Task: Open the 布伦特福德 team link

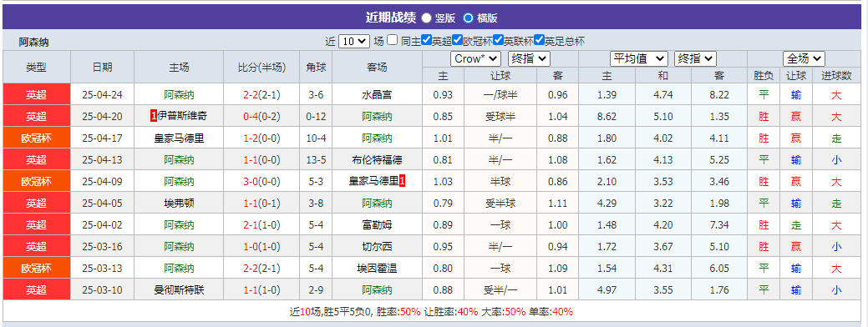Action: [x=377, y=160]
